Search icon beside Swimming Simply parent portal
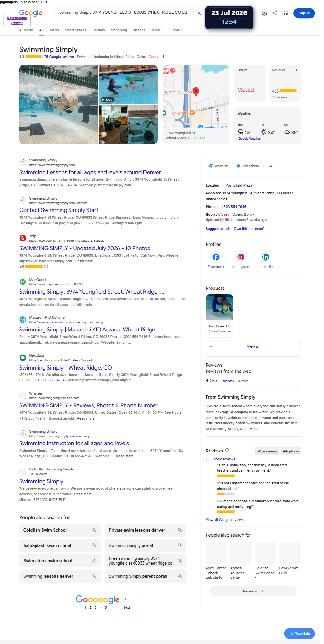 coord(180,576)
